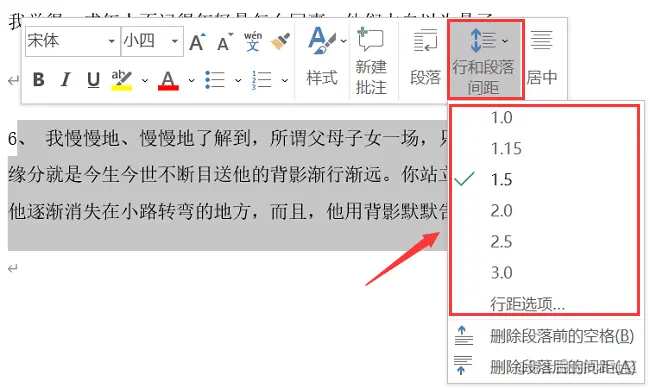Click 删除段落前的空格 menu entry
The width and height of the screenshot is (650, 388).
(546, 336)
